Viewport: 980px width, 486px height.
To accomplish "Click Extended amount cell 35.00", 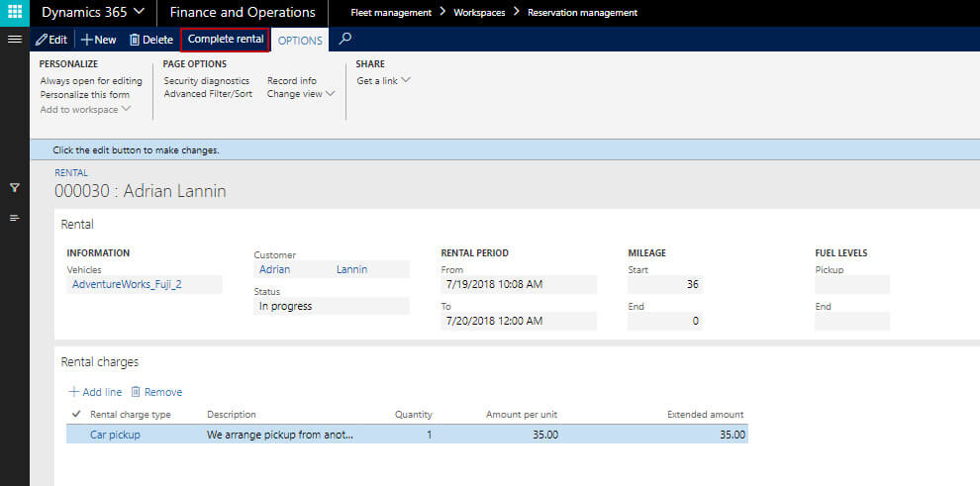I will click(x=732, y=435).
